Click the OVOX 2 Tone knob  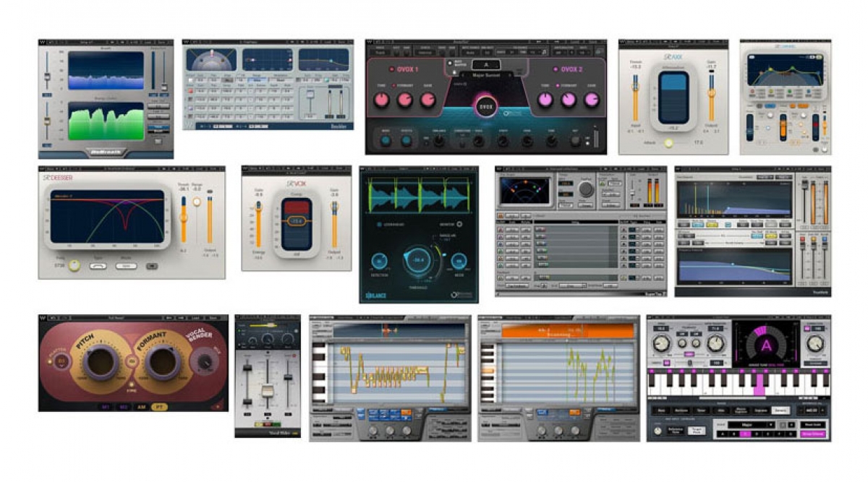pyautogui.click(x=545, y=100)
